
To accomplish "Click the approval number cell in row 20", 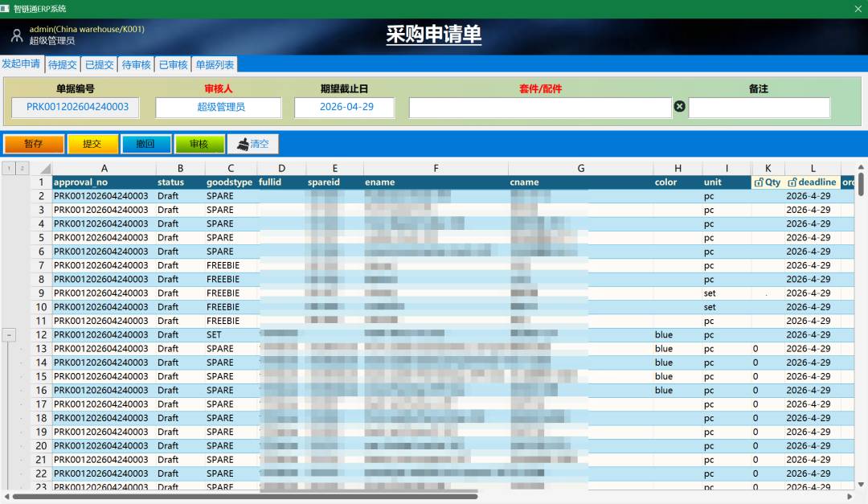I will (x=104, y=446).
